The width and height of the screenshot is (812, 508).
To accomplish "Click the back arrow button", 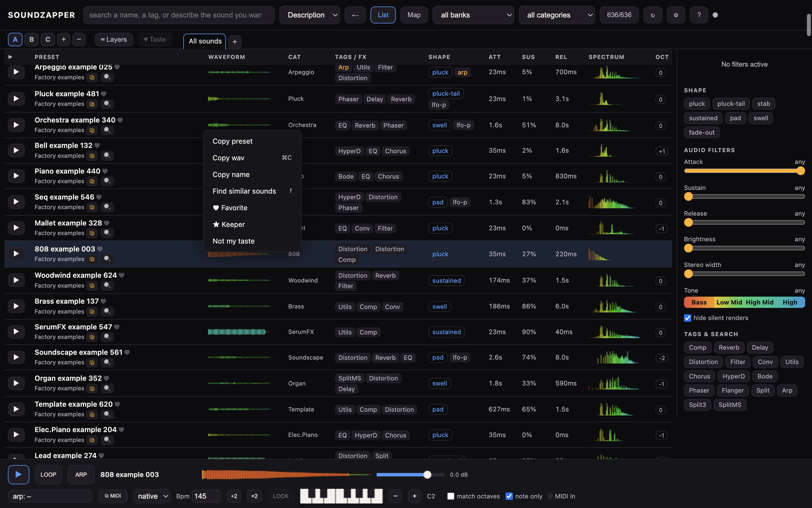I will tap(355, 15).
